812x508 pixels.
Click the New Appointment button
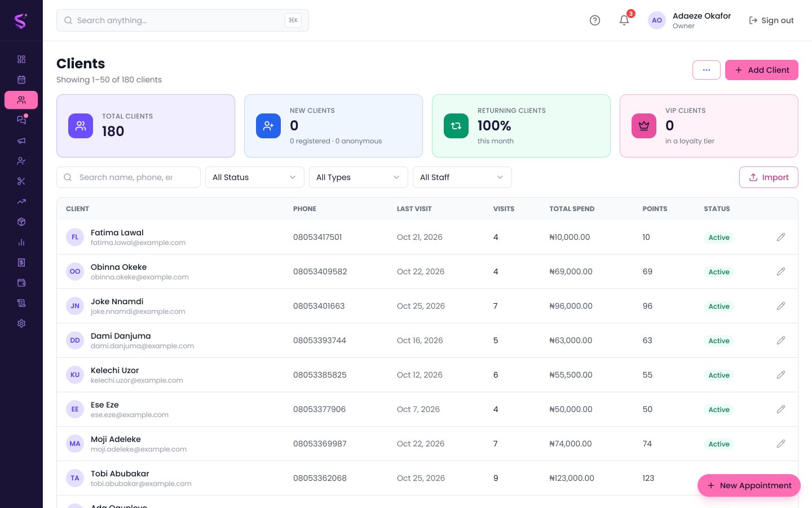(749, 485)
